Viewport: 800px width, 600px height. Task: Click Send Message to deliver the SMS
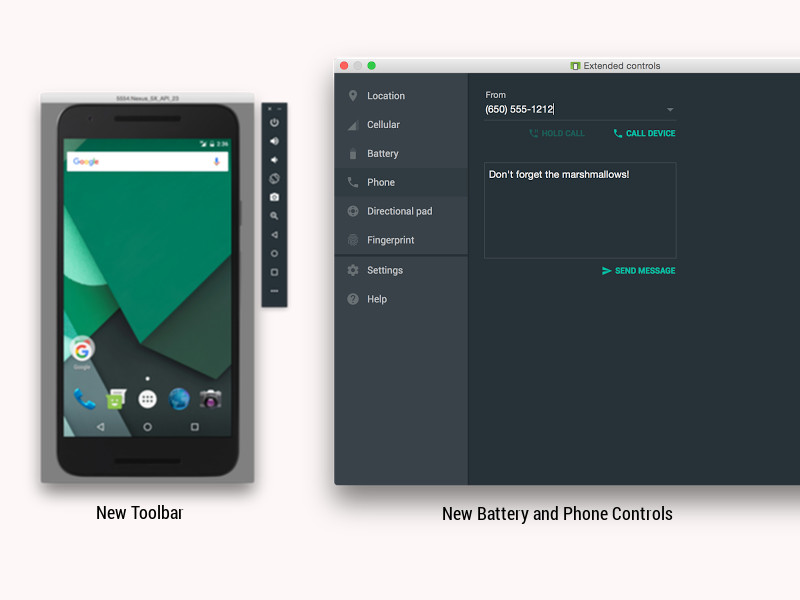(x=638, y=270)
